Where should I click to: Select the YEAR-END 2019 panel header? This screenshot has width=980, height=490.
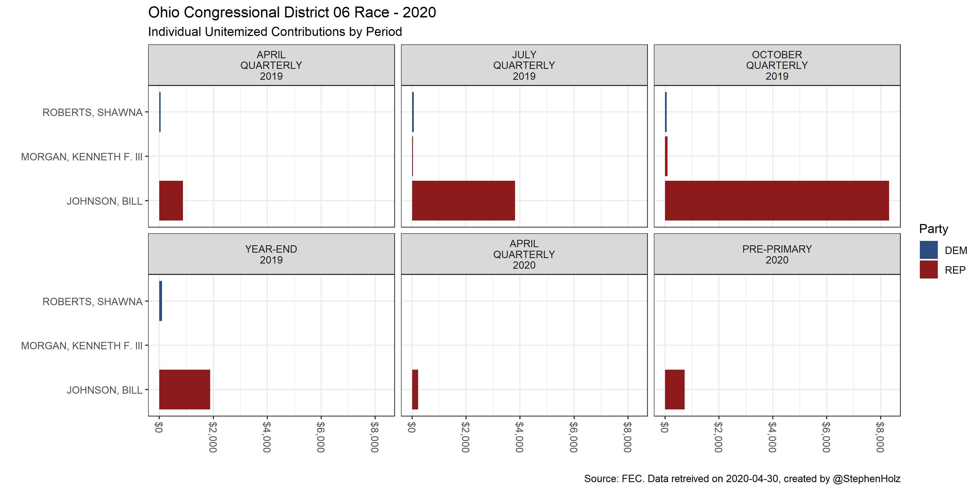point(271,254)
